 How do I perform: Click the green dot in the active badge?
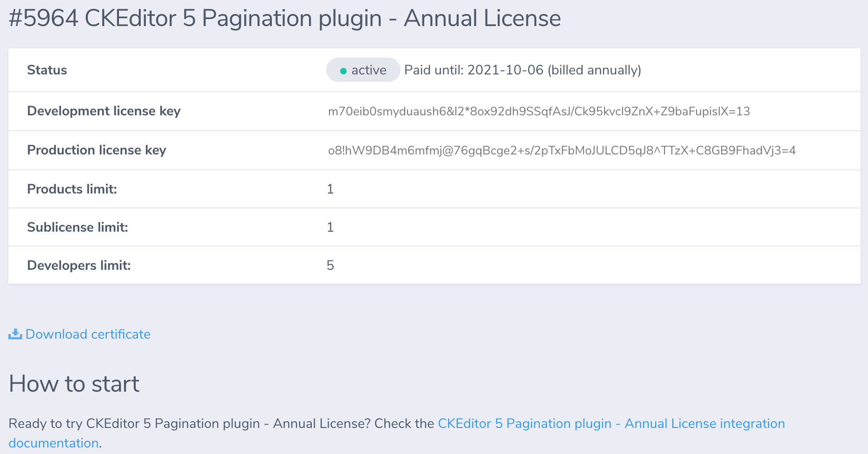(x=343, y=71)
